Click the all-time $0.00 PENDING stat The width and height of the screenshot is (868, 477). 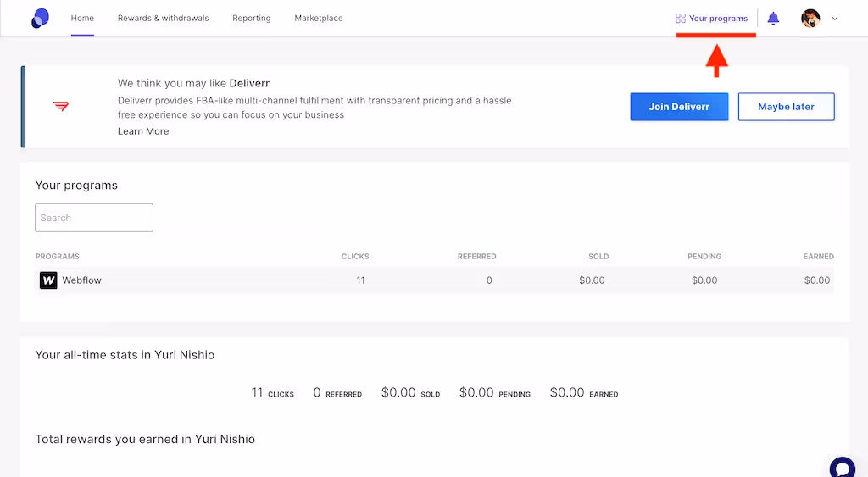point(495,393)
